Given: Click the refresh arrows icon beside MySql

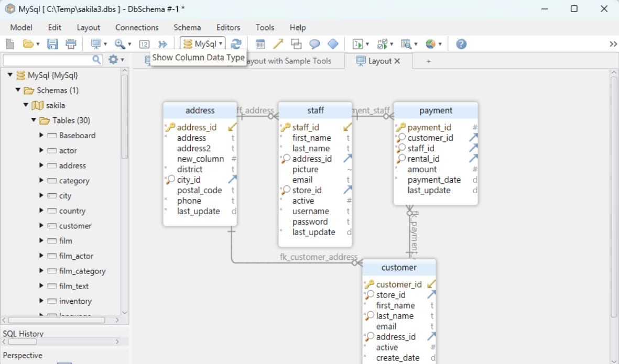Looking at the screenshot, I should [236, 44].
